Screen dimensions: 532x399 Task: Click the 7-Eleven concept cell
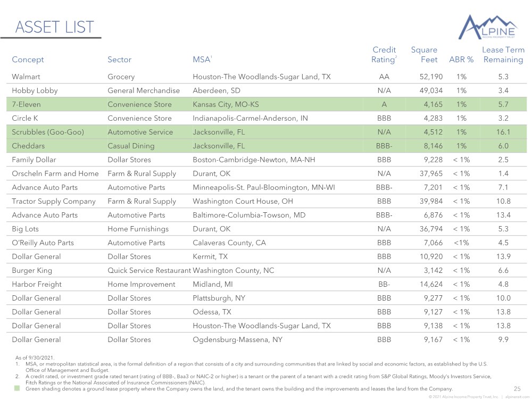[26, 104]
